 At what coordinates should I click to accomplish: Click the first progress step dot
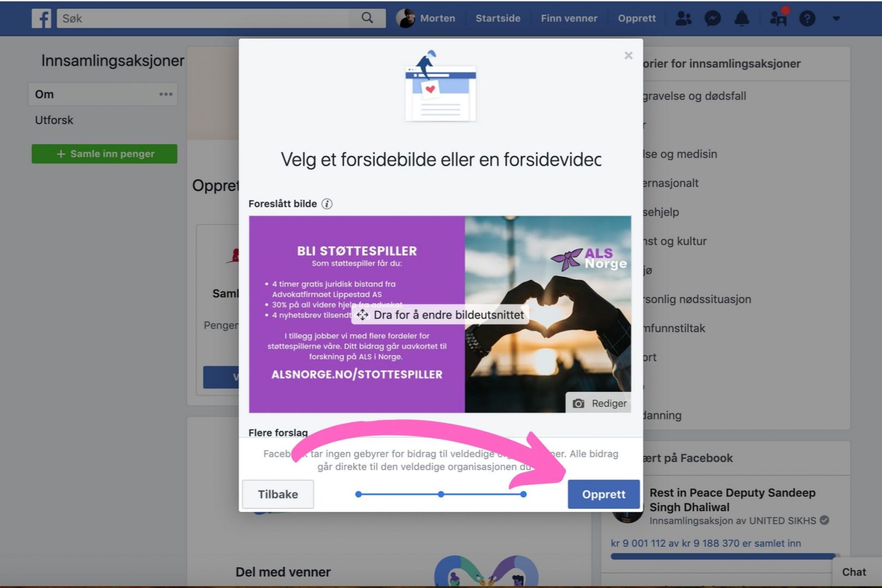pos(358,494)
